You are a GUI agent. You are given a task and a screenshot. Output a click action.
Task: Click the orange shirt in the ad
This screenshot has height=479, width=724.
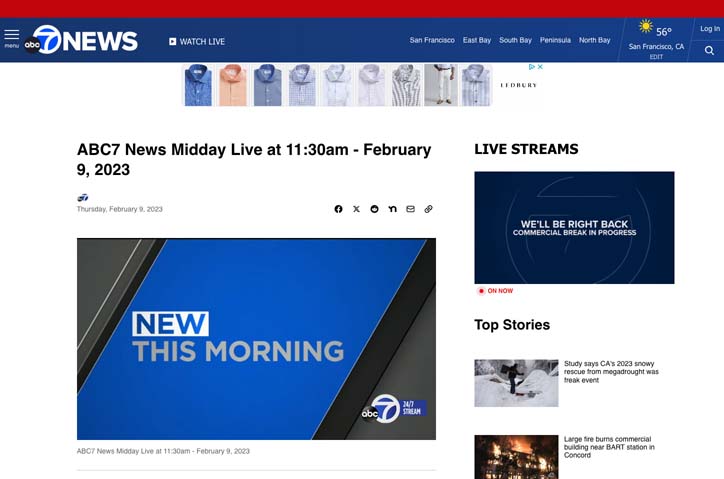tap(233, 85)
